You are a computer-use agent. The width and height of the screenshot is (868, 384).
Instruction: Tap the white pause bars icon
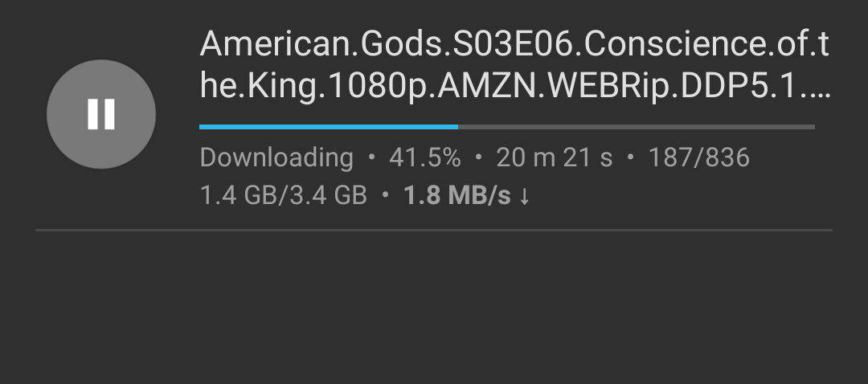pos(101,114)
